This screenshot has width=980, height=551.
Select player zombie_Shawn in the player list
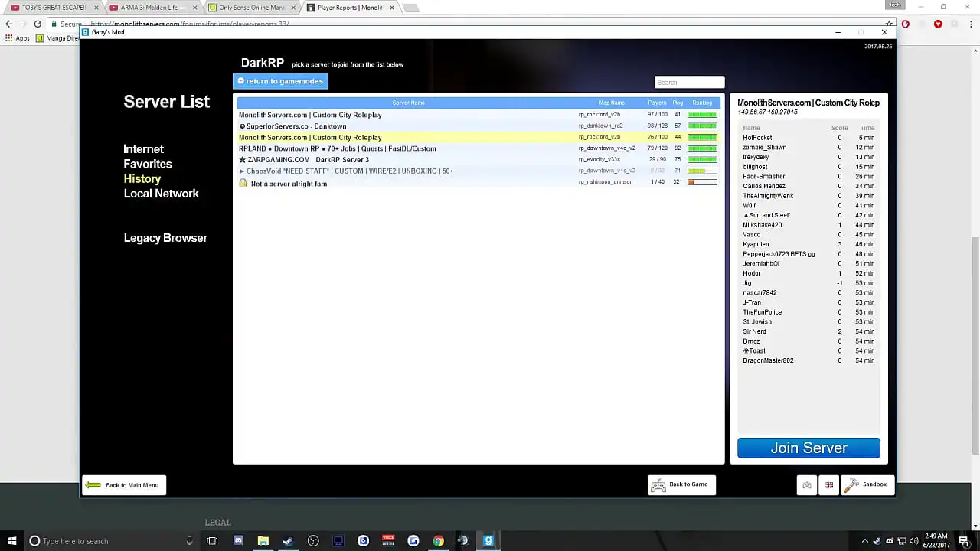808,148
